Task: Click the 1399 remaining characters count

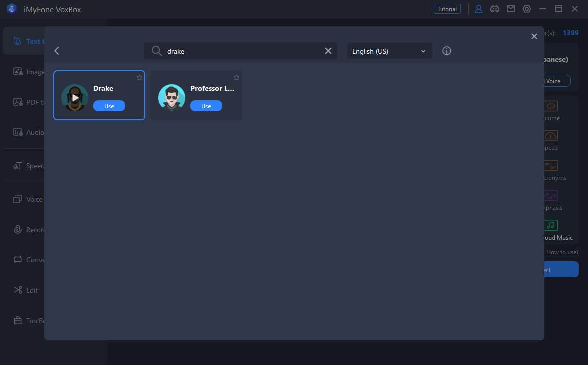Action: pos(571,33)
